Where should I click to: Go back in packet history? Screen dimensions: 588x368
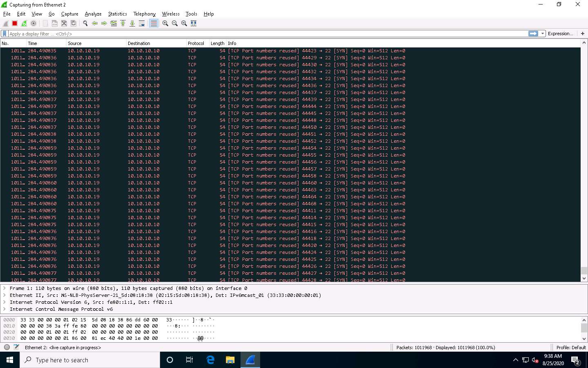95,23
